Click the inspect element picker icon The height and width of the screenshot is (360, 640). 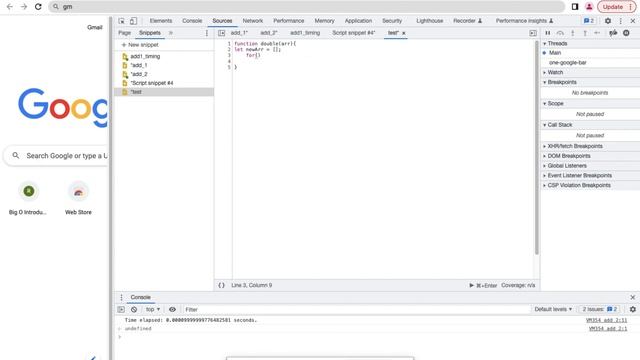click(122, 21)
